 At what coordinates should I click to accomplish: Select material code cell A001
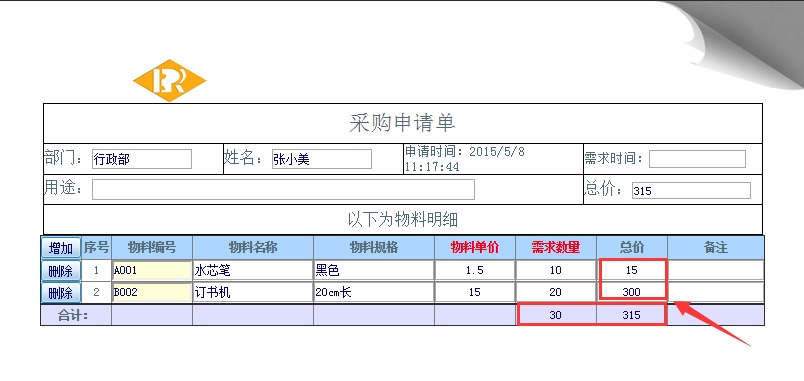point(152,270)
